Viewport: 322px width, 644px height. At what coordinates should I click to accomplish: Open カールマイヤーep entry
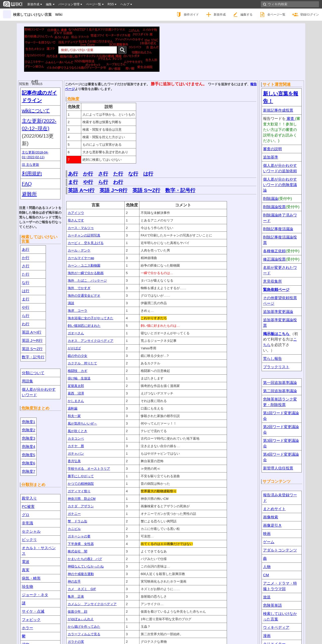pyautogui.click(x=81, y=258)
